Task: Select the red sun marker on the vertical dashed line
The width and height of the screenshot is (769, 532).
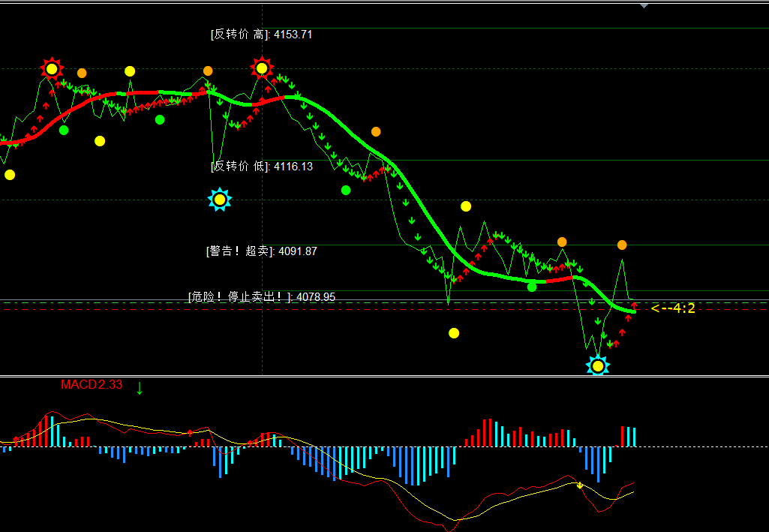Action: coord(262,68)
